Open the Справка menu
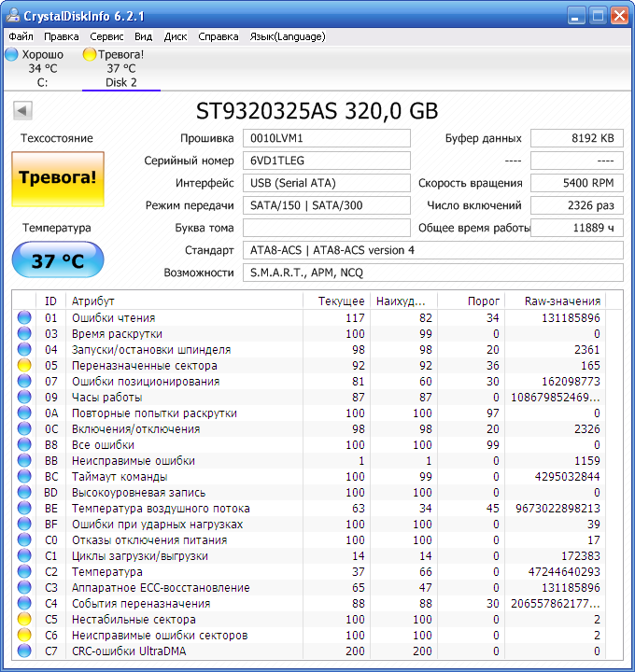 click(x=218, y=36)
